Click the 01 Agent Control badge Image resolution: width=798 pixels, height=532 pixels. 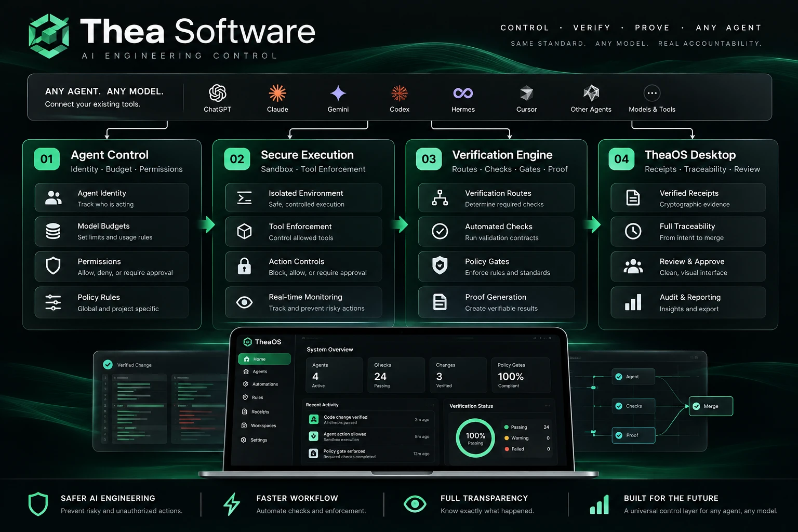[47, 159]
